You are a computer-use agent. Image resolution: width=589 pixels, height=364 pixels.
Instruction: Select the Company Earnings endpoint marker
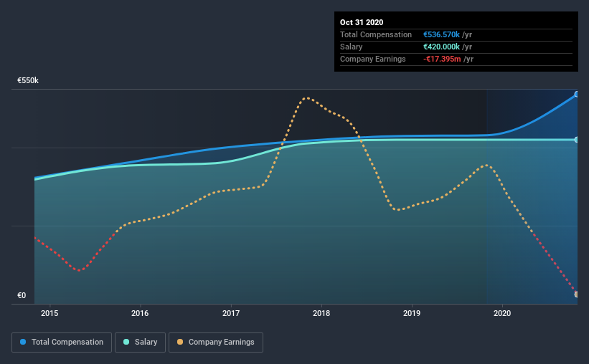coord(577,294)
